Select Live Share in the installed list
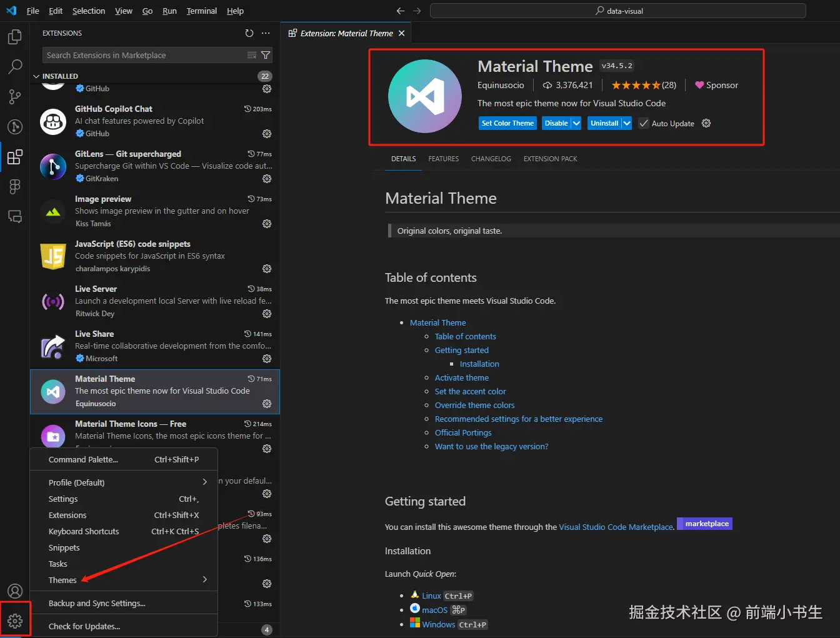 [155, 346]
